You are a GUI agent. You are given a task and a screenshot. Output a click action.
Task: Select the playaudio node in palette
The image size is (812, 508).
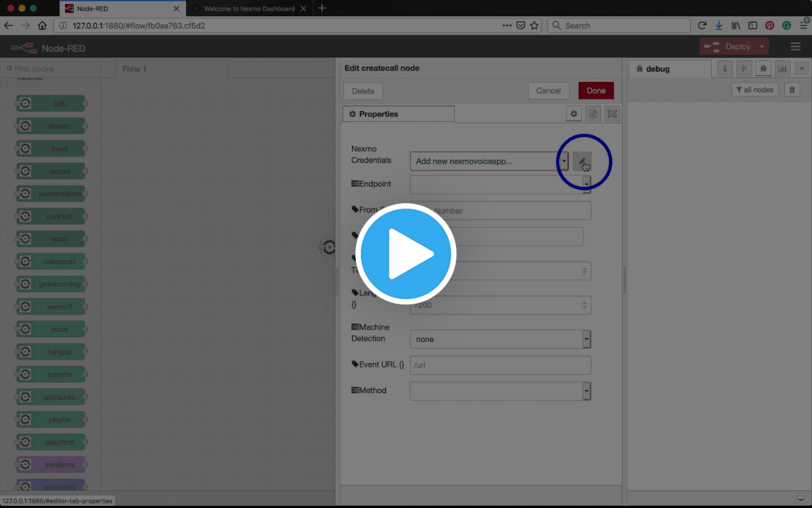click(51, 397)
